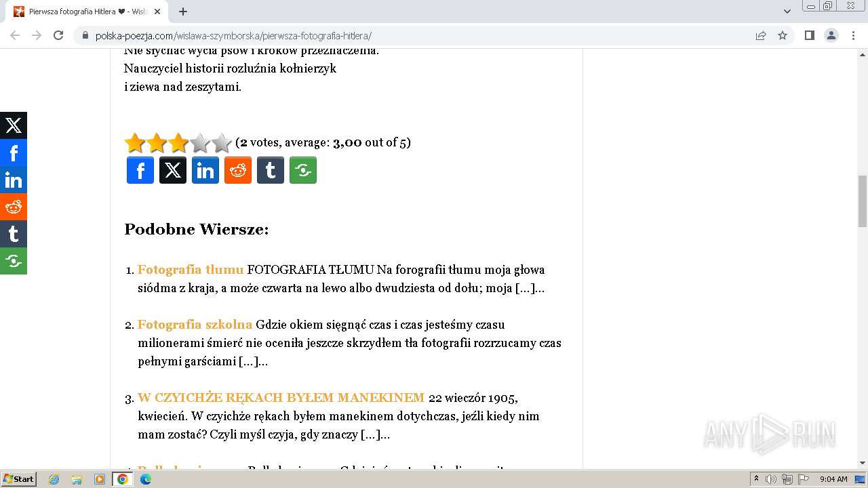Share on Facebook from the floating sidebar
The image size is (868, 488).
click(14, 152)
